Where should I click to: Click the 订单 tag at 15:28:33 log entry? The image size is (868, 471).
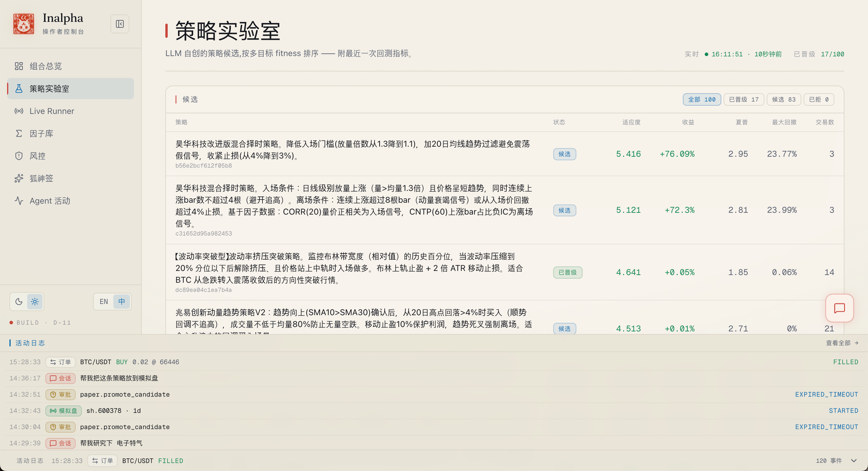[61, 362]
